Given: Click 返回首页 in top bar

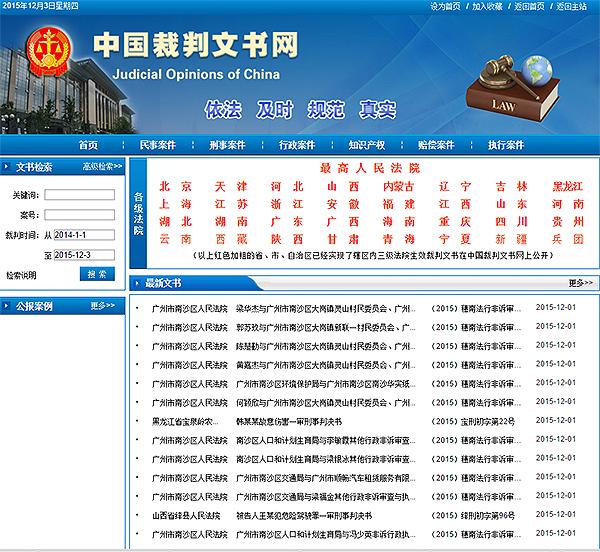Looking at the screenshot, I should (529, 7).
